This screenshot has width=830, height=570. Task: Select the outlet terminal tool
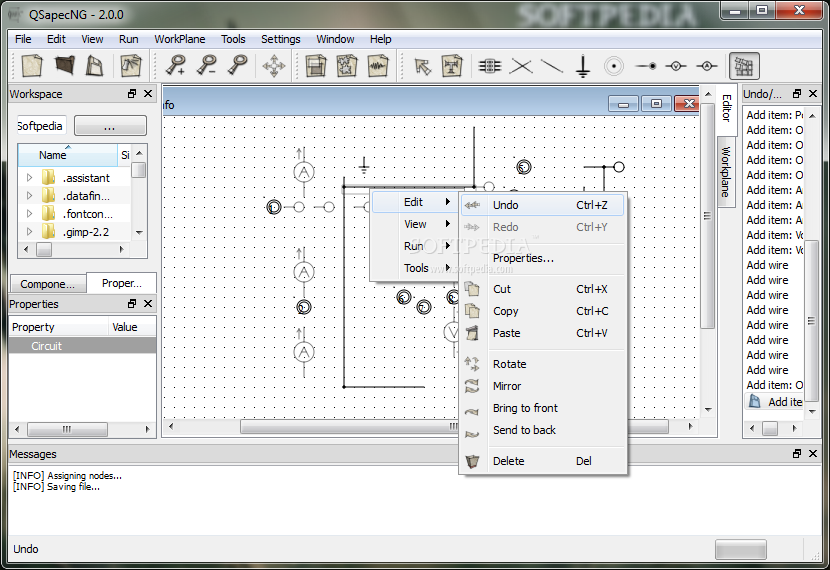click(646, 66)
